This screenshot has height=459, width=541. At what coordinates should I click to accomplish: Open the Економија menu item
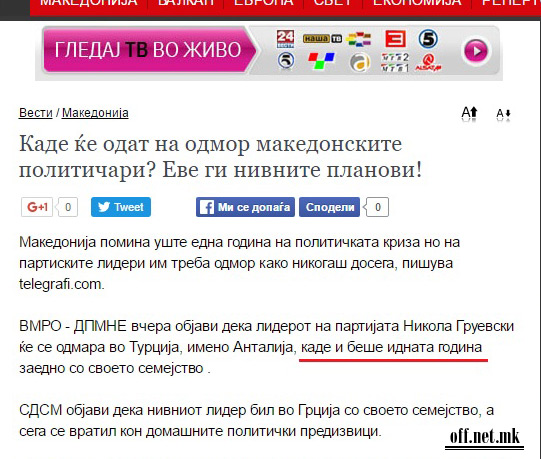417,3
